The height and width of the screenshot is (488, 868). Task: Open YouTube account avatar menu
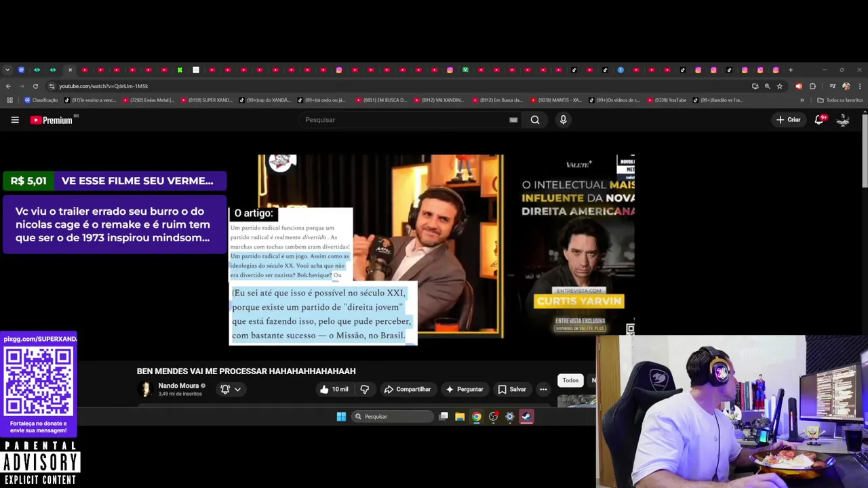[x=843, y=119]
